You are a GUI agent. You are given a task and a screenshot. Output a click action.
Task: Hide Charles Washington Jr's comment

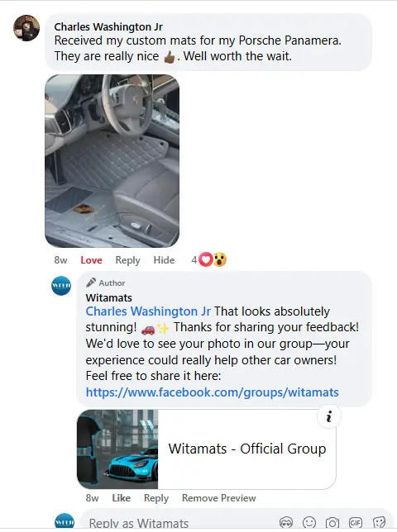click(x=164, y=260)
